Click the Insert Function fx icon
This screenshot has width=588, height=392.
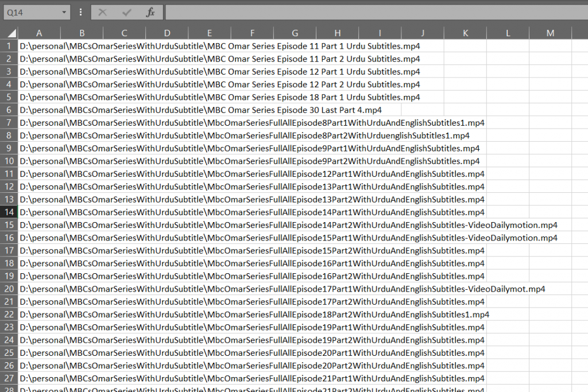coord(150,13)
